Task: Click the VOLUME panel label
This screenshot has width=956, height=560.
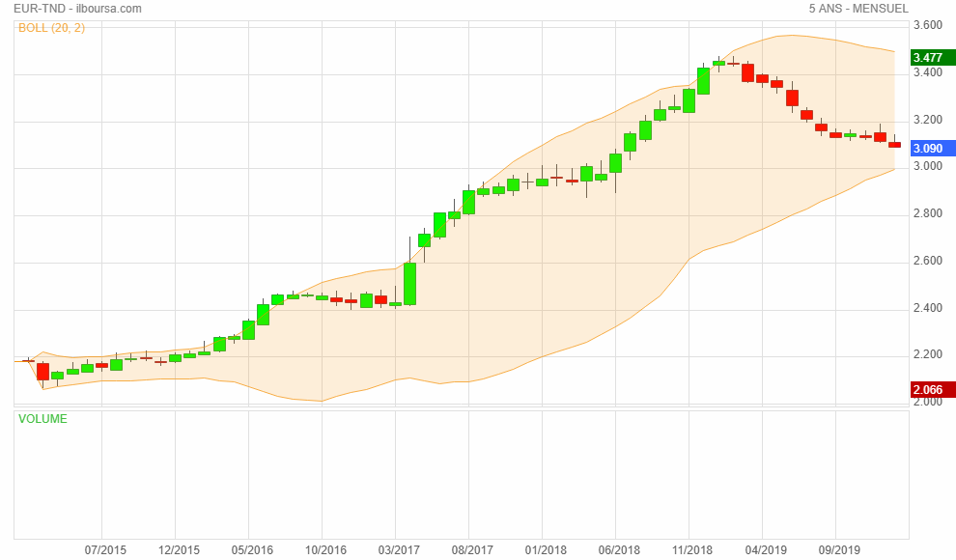Action: [42, 419]
